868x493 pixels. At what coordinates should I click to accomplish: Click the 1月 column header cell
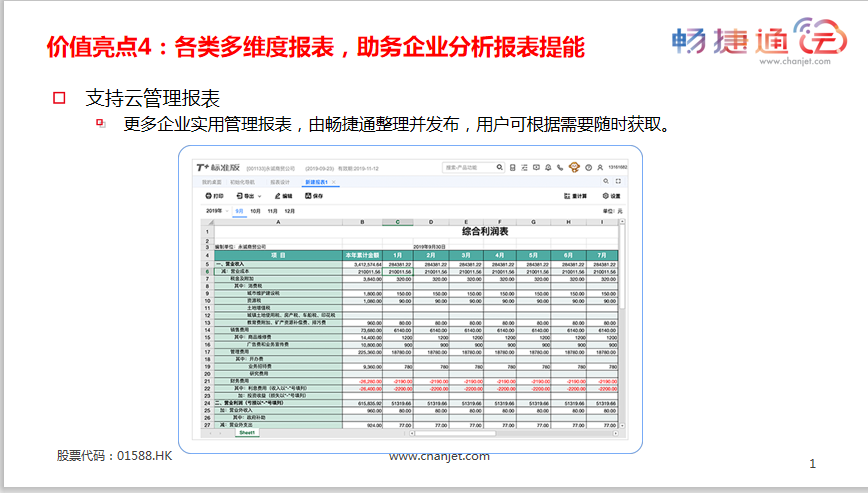coord(397,255)
